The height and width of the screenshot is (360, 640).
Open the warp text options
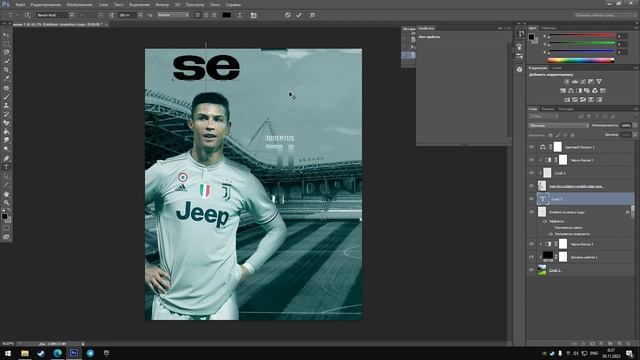click(x=240, y=15)
